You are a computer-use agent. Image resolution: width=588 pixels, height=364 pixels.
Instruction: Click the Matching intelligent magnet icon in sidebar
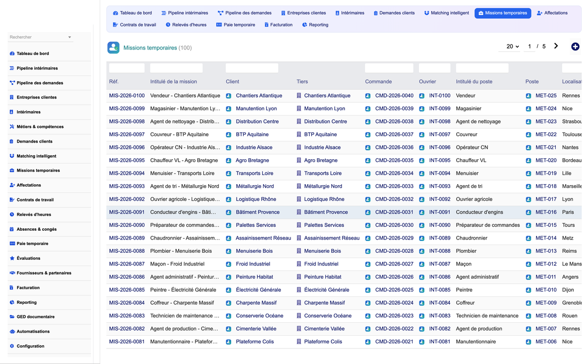[x=12, y=156]
